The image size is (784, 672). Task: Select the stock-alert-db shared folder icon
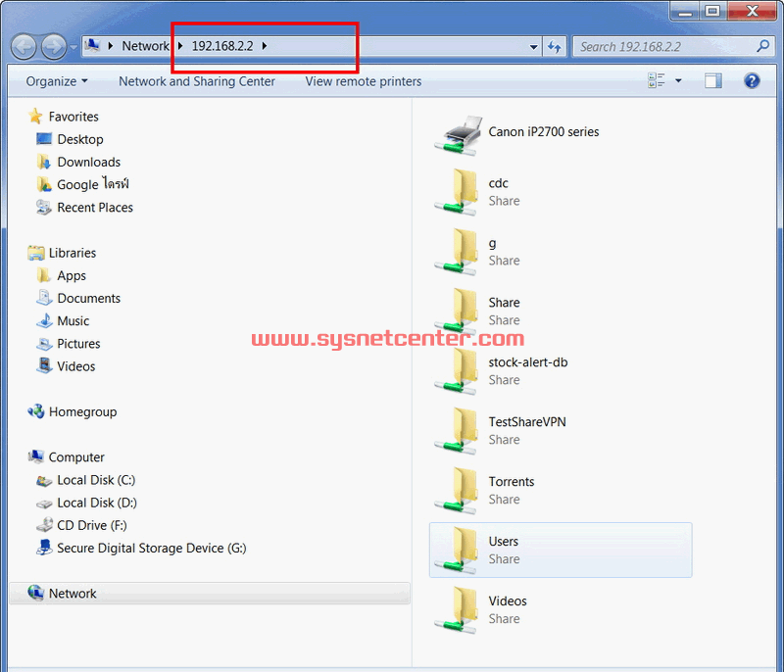pos(456,371)
